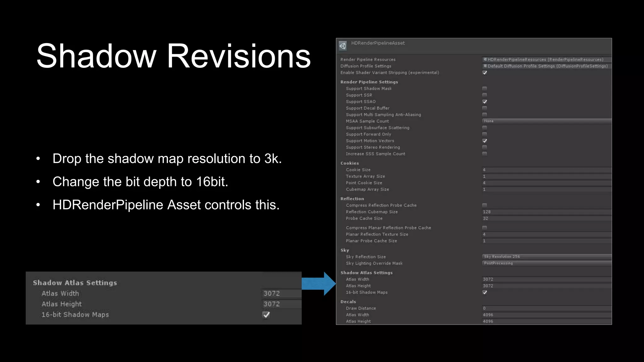Edit Atlas Height field in enlarged inset

pyautogui.click(x=281, y=304)
